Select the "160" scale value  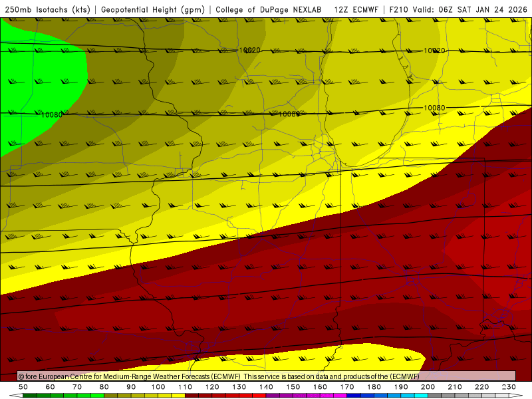coord(320,387)
